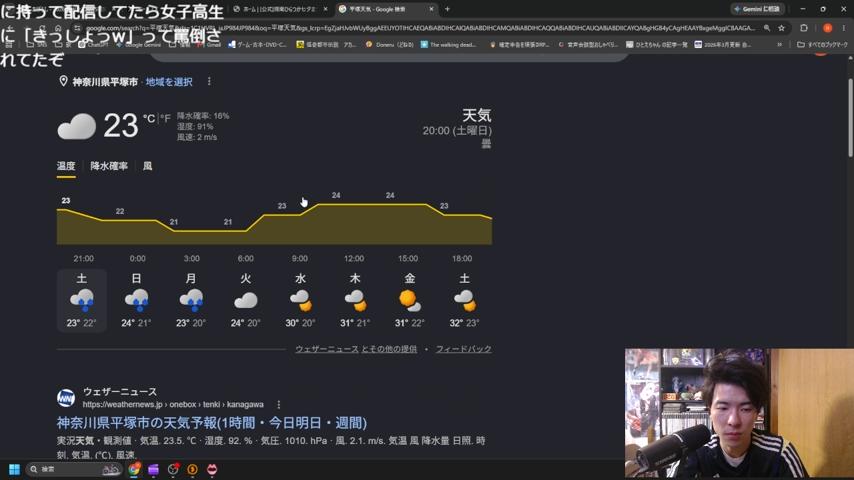The height and width of the screenshot is (480, 854).
Task: Open the Donenu (どねぬ) bookmark
Action: pyautogui.click(x=389, y=45)
